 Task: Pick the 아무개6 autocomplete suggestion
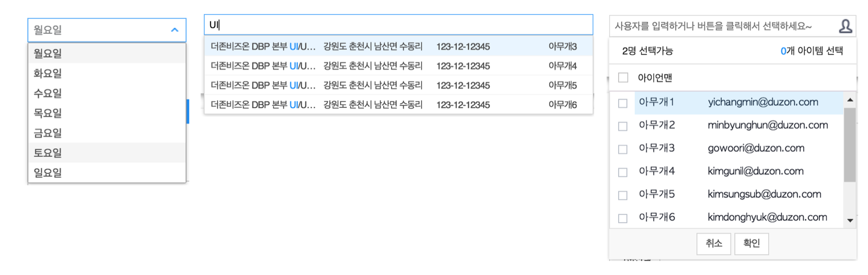[x=398, y=104]
